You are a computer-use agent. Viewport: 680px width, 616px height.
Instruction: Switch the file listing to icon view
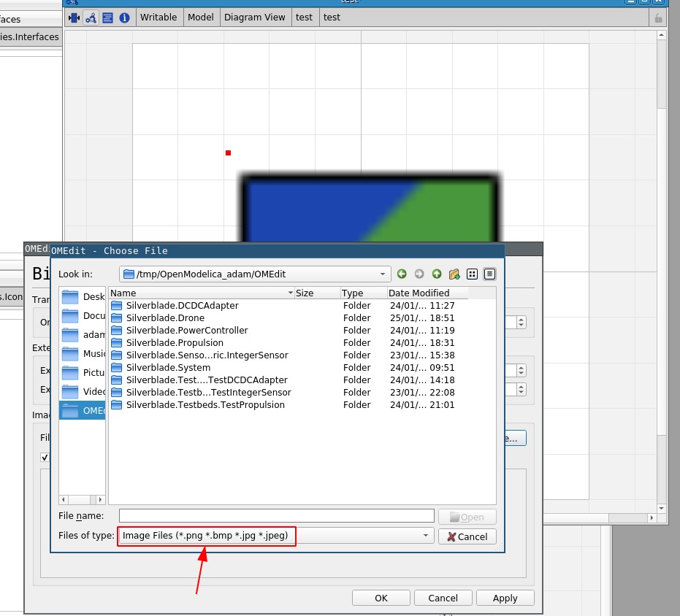coord(472,274)
